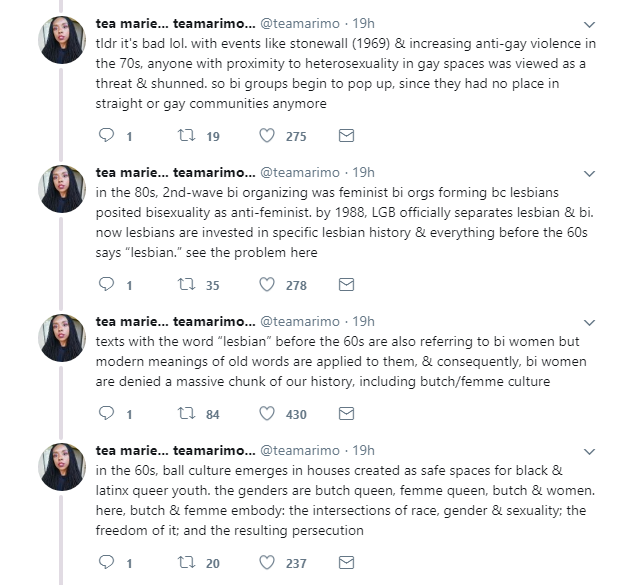Screen dimensions: 638x585
Task: Share the 80s bi organizing tweet by message
Action: click(346, 285)
